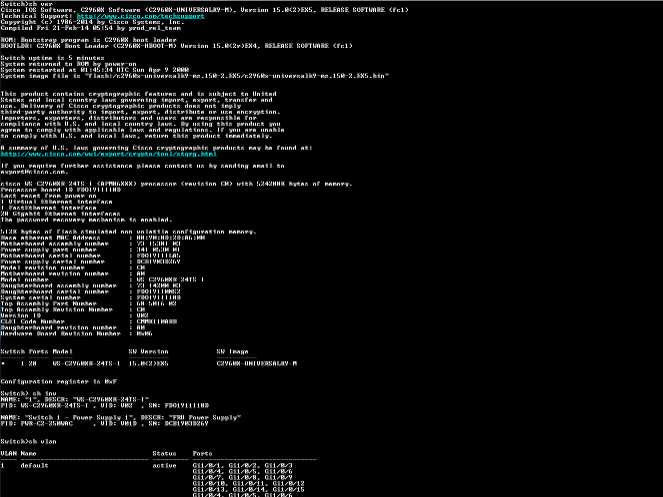Screen dimensions: 663x497
Task: Click the 'If you require further assistance' line
Action: point(142,166)
